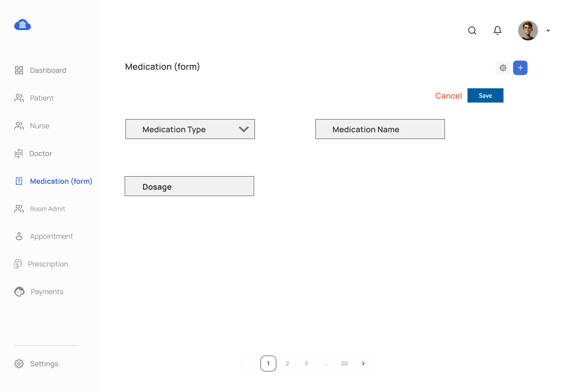This screenshot has width=570, height=392.
Task: Open the Doctor menu item
Action: click(41, 154)
